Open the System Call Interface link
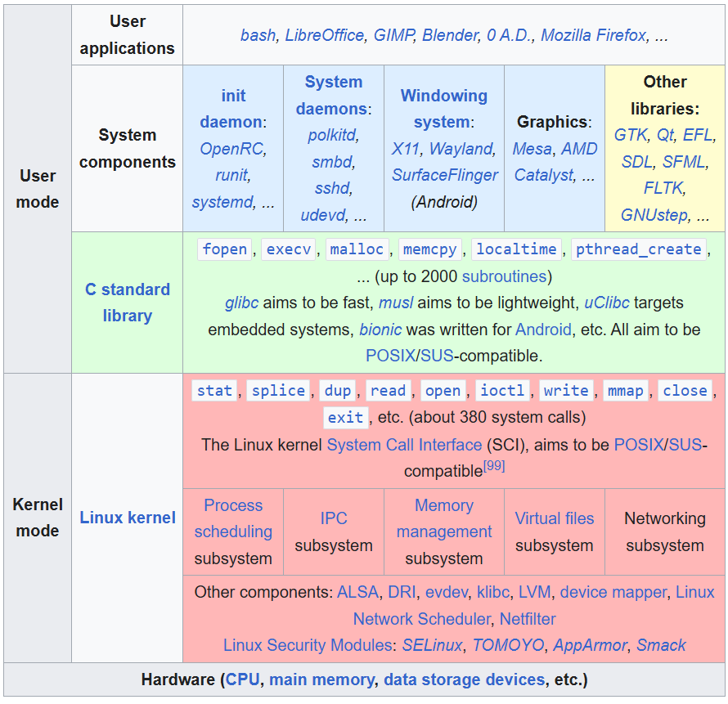The image size is (728, 704). (404, 445)
